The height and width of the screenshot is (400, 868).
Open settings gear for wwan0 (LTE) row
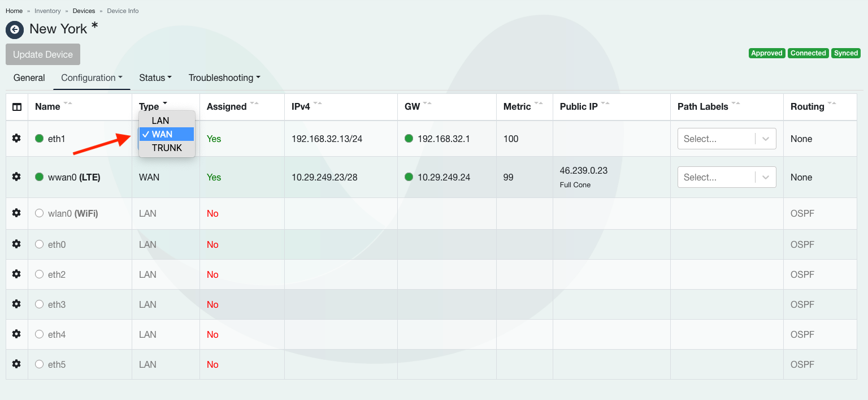pos(16,177)
